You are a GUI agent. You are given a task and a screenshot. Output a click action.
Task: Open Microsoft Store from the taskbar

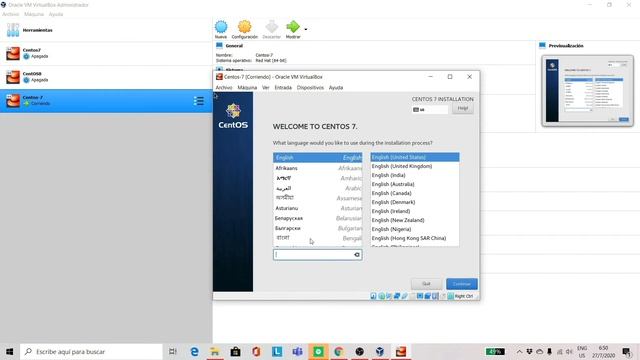[x=235, y=351]
